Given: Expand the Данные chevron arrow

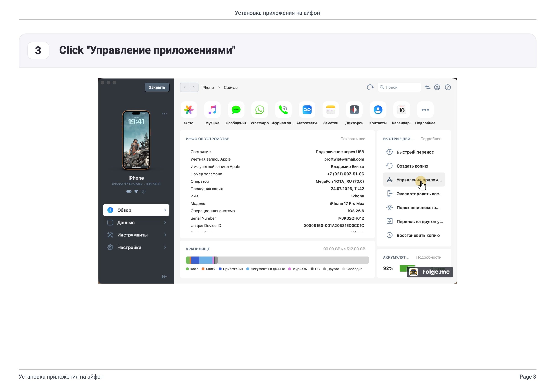Looking at the screenshot, I should click(165, 222).
